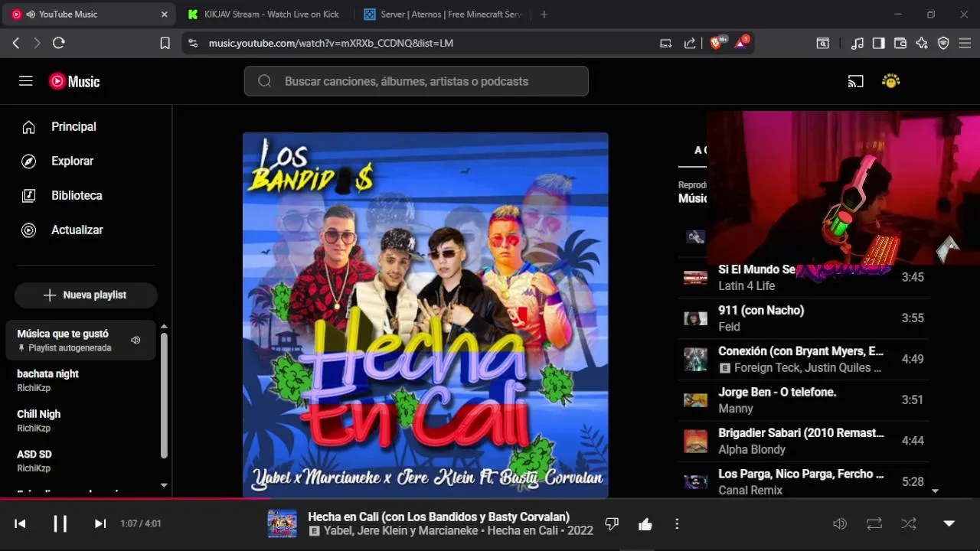Open the hamburger guide menu
Image resolution: width=980 pixels, height=551 pixels.
pos(26,81)
